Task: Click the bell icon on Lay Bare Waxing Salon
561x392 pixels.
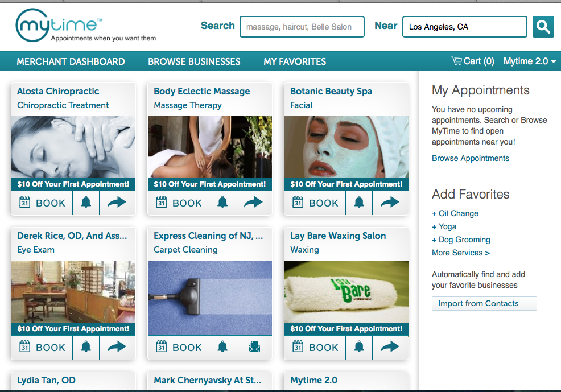Action: (359, 347)
